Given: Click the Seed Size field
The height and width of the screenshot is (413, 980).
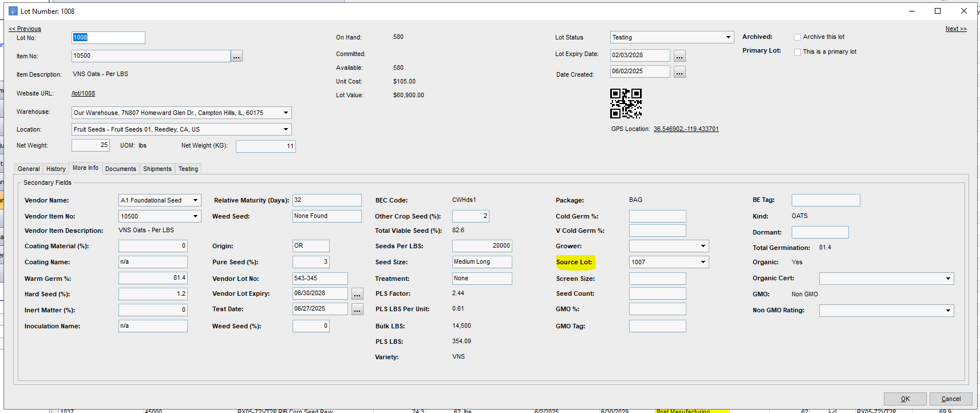Looking at the screenshot, I should tap(482, 262).
